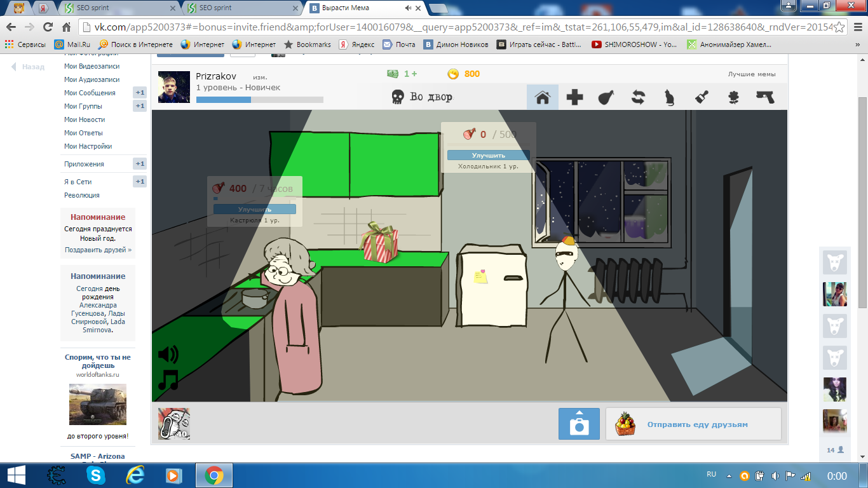Click изм. link next to Prizrakov

point(260,77)
